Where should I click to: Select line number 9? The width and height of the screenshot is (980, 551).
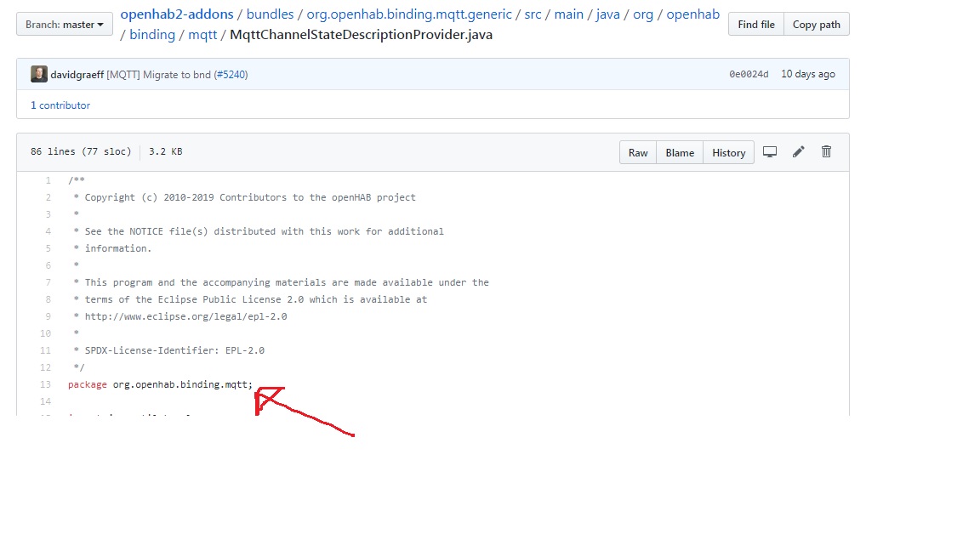(x=48, y=316)
